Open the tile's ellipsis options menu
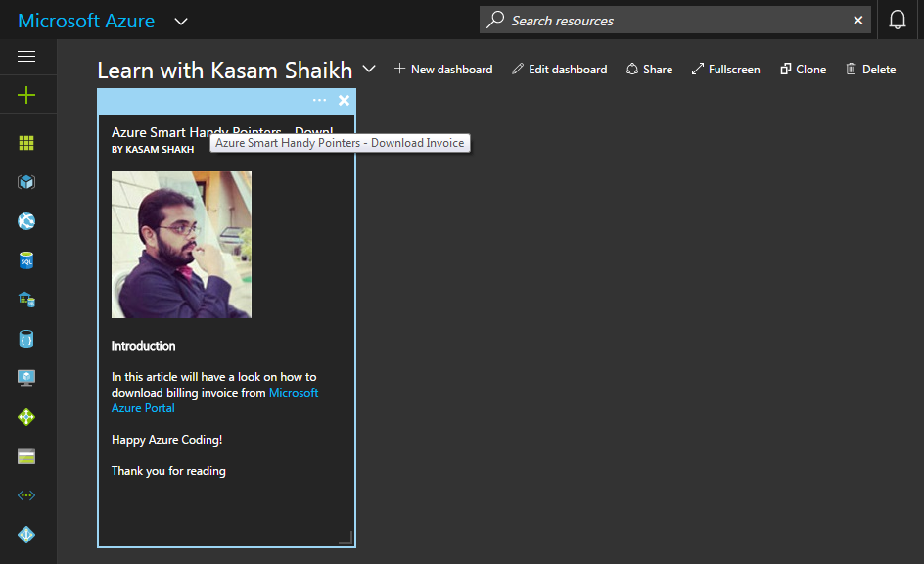The image size is (924, 564). pyautogui.click(x=319, y=100)
